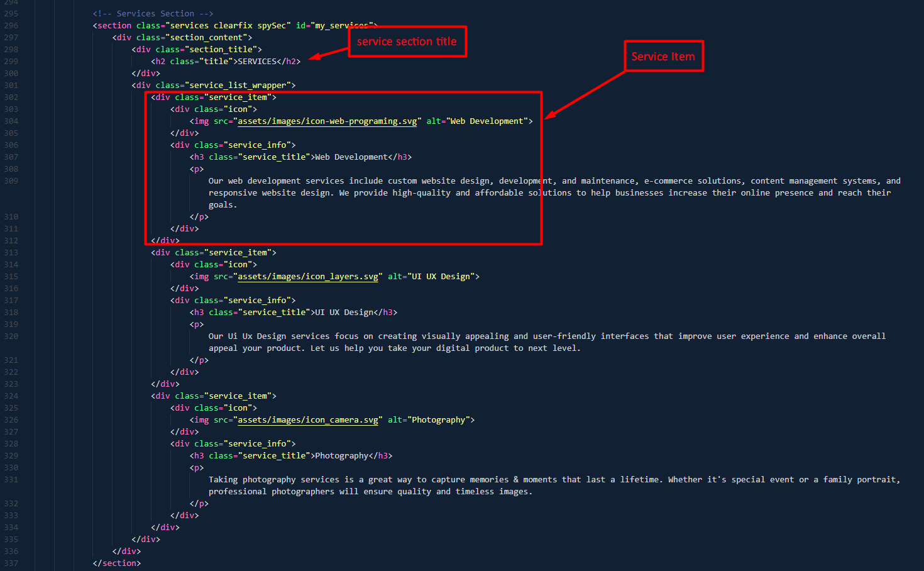Click the section_content div on line 297
Screen dimensions: 924x571
coord(182,37)
